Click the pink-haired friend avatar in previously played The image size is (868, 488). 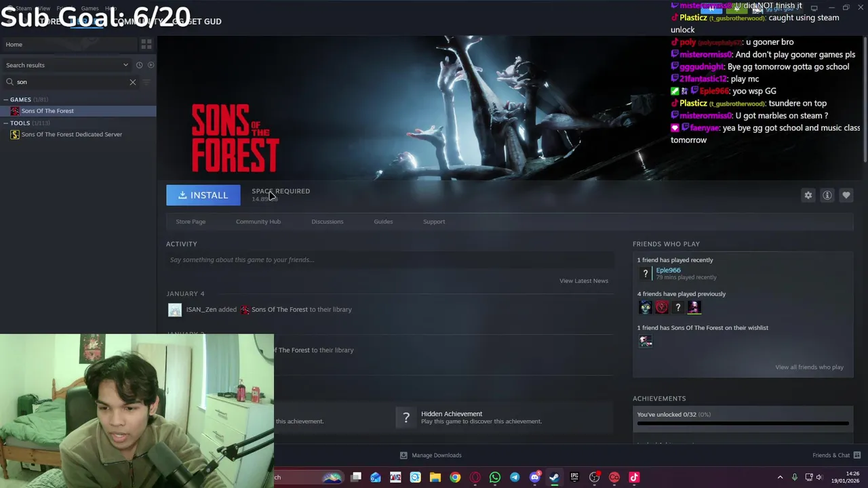click(x=694, y=308)
